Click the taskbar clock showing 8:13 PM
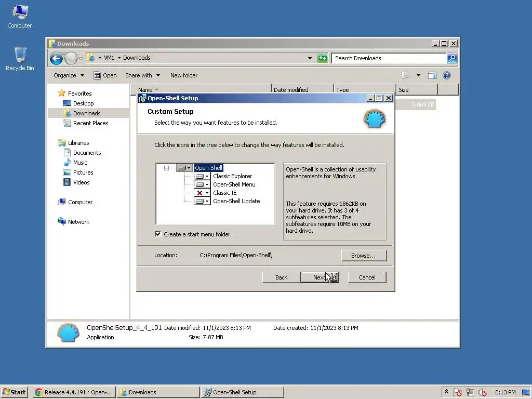 tap(505, 392)
